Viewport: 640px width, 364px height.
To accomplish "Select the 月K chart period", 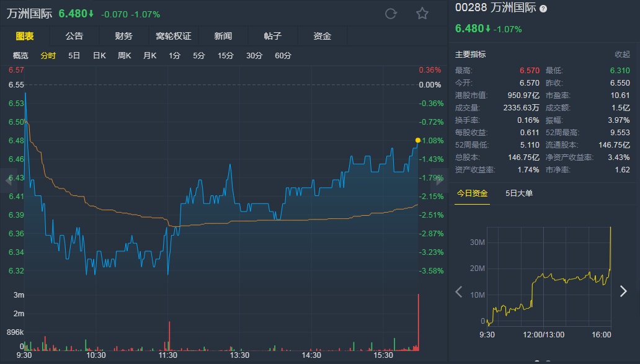I will click(x=150, y=55).
